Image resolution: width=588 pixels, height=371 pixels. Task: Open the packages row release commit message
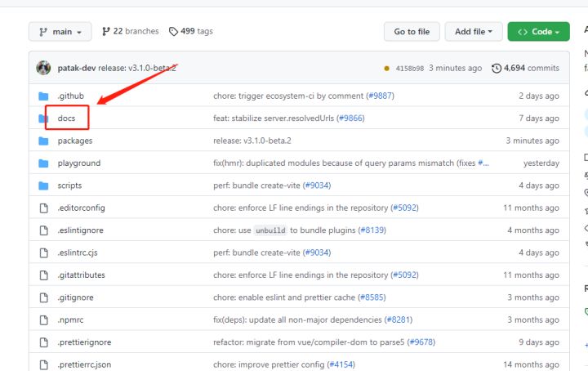(252, 141)
